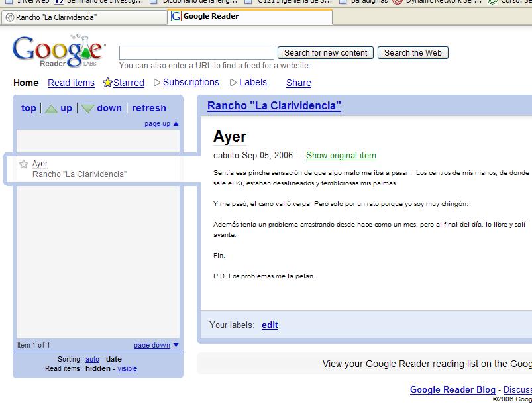Click Show original item link
532x406 pixels.
[x=341, y=156]
